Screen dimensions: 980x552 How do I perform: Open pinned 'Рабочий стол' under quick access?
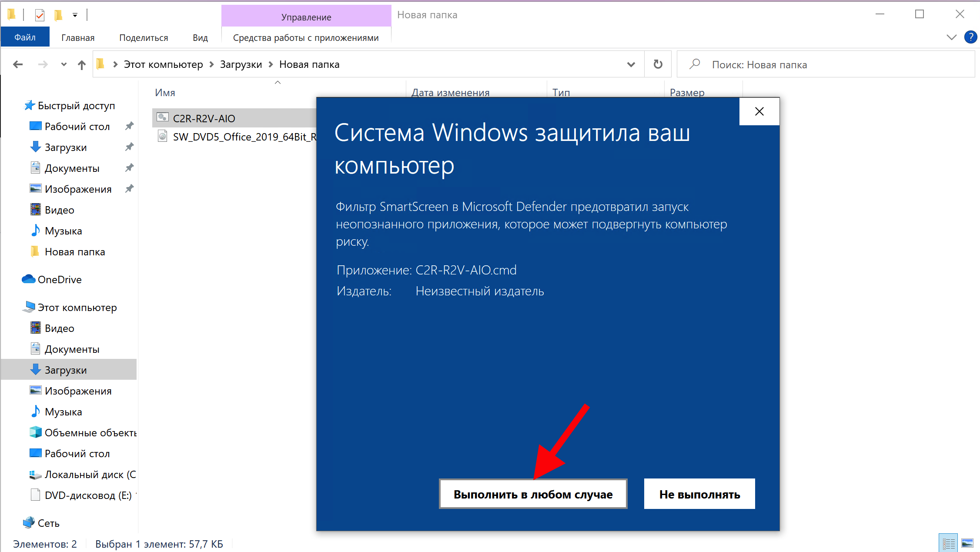tap(77, 127)
